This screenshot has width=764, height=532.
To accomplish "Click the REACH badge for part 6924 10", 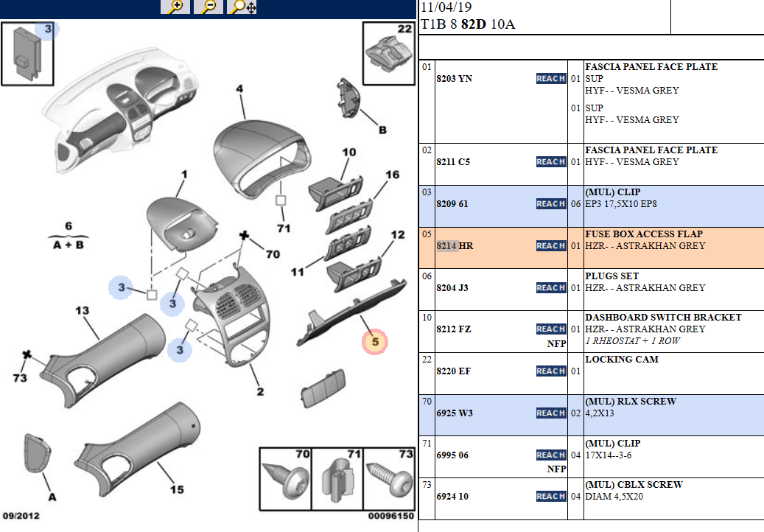I will pyautogui.click(x=551, y=496).
